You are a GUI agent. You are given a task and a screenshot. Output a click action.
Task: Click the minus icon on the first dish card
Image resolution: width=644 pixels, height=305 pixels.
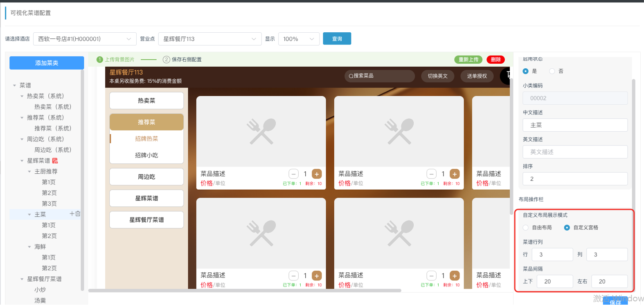(x=293, y=174)
